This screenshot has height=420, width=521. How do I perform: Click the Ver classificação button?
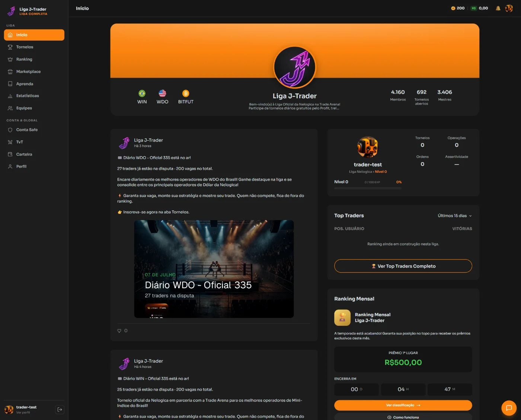point(403,405)
